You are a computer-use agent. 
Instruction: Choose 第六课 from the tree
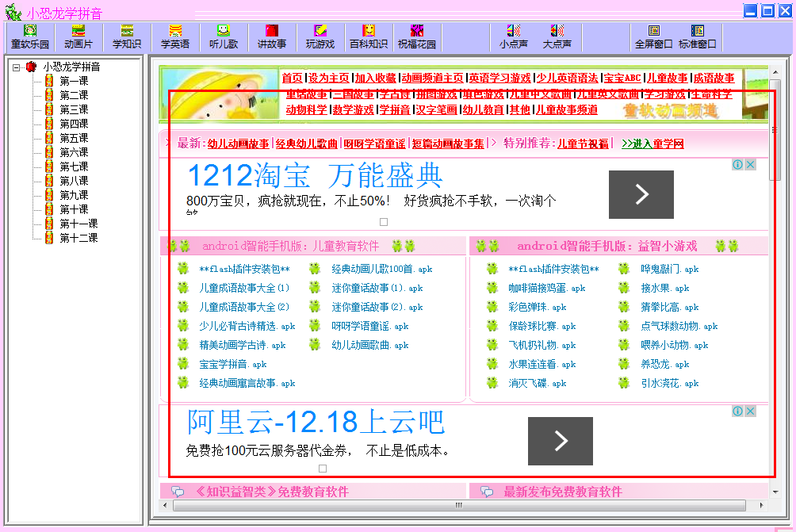[x=74, y=151]
